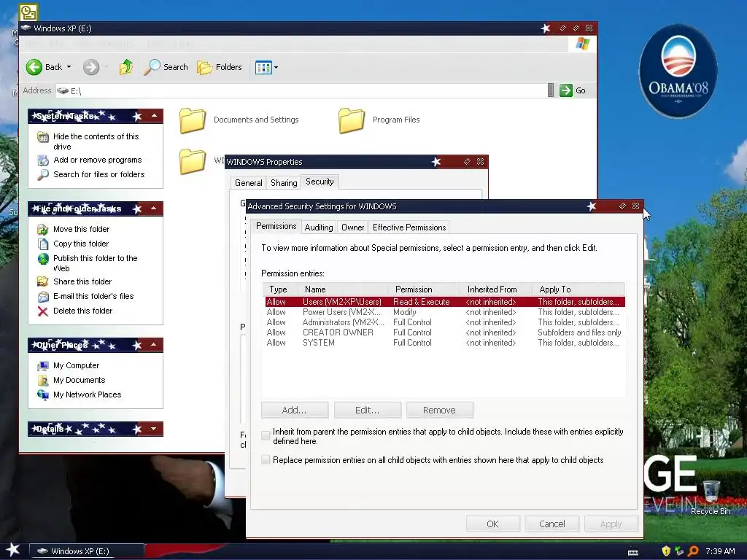Sort by Inherited From column header
The image size is (747, 560).
coord(496,289)
